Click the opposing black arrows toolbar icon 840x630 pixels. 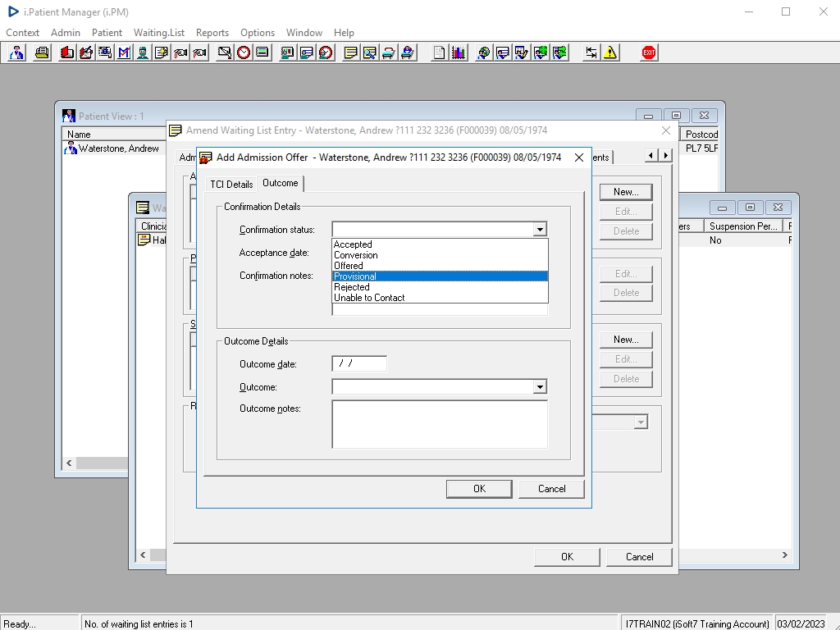coord(591,52)
